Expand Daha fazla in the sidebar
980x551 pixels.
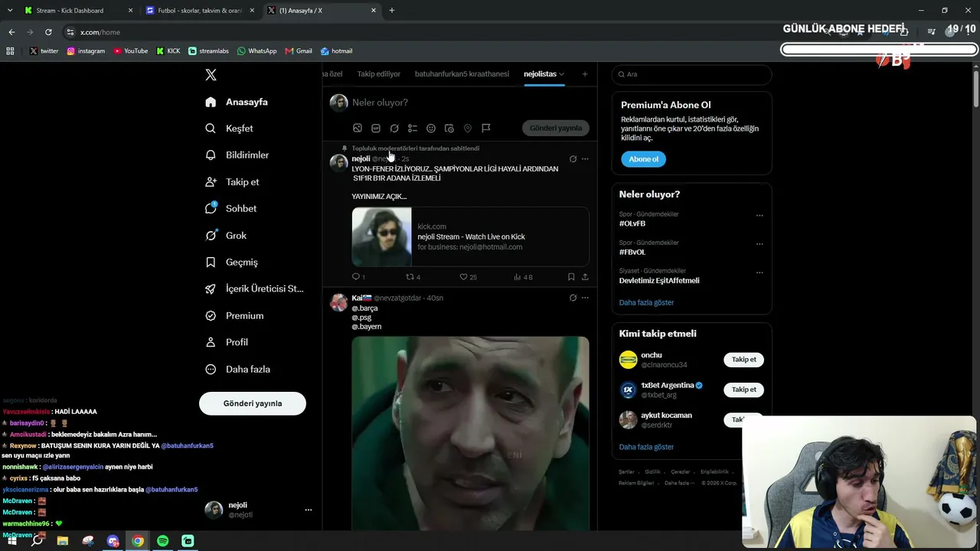coord(237,369)
